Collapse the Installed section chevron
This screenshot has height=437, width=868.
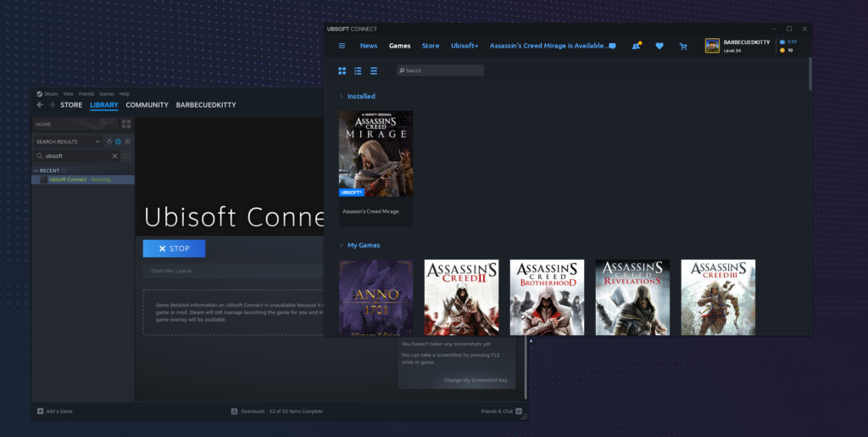341,97
